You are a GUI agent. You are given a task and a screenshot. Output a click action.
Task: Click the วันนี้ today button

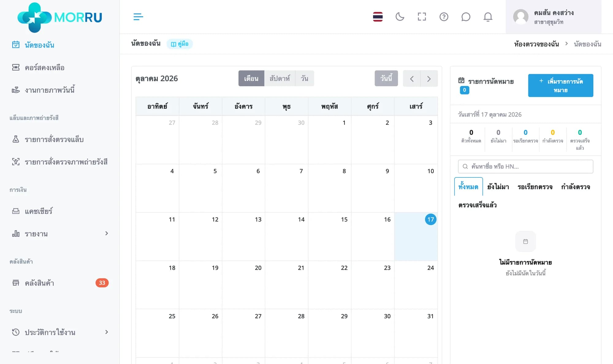pyautogui.click(x=386, y=78)
